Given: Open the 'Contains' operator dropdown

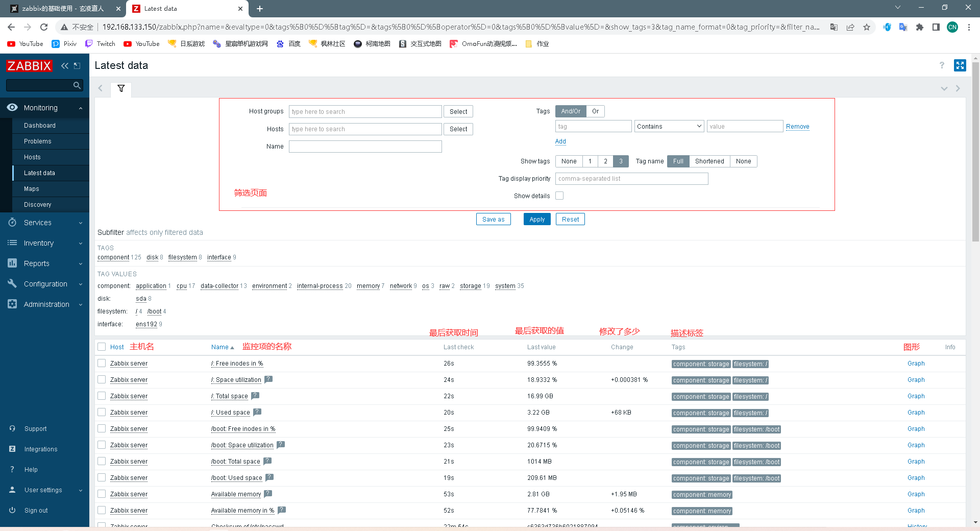Looking at the screenshot, I should click(x=669, y=126).
